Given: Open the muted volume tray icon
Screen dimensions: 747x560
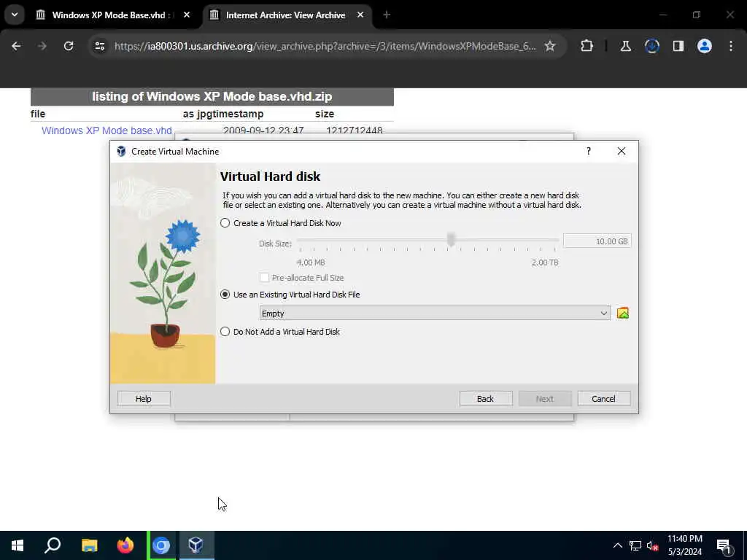Looking at the screenshot, I should pos(652,545).
